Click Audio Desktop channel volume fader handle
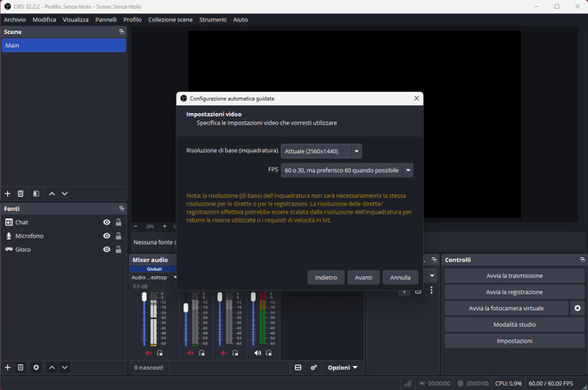The image size is (588, 390). click(x=144, y=297)
